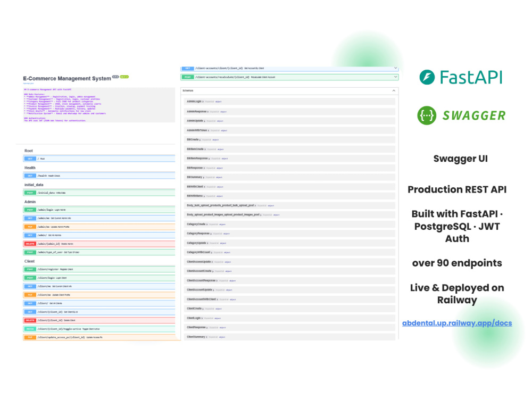
Task: Open the POST /client/register endpoint
Action: pos(99,269)
